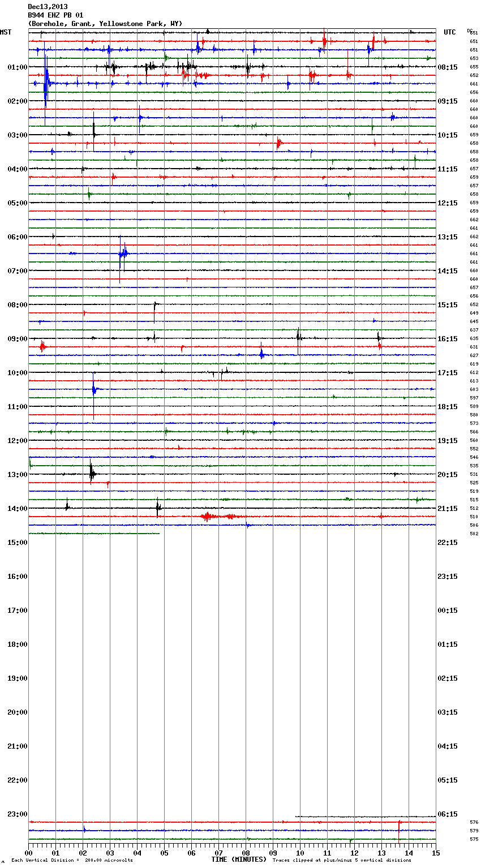Viewport: 481px width, 868px height.
Task: Select the 01:00 MST time label
Action: coord(17,67)
